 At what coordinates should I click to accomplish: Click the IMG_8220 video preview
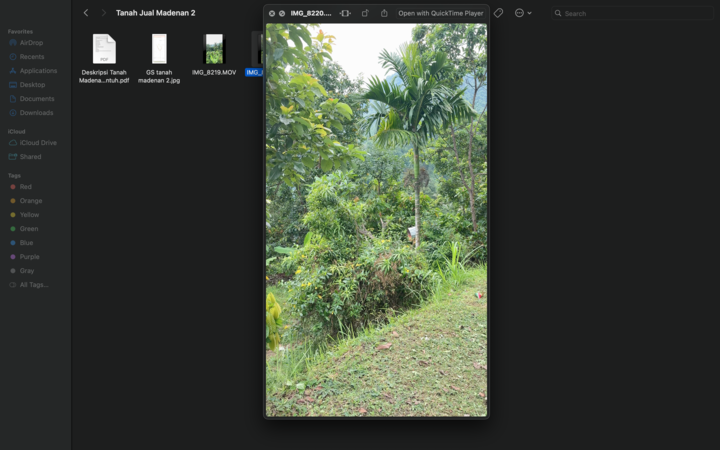[x=377, y=220]
